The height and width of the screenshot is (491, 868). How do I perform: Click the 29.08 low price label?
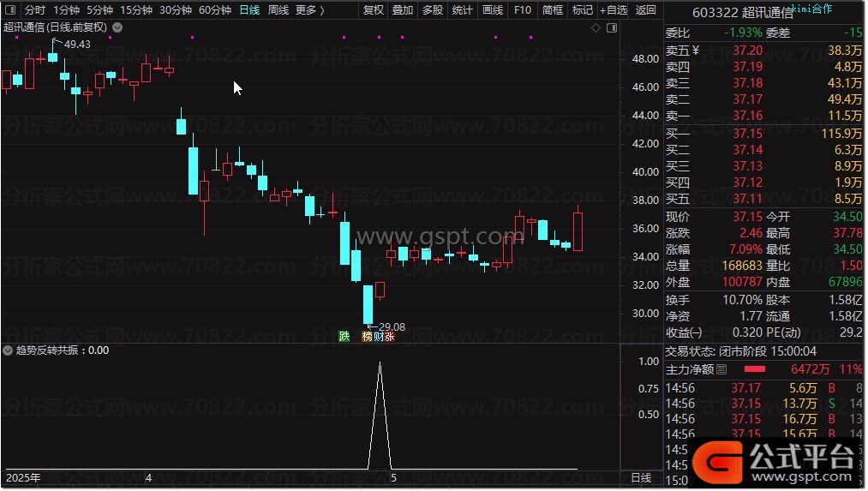coord(392,327)
